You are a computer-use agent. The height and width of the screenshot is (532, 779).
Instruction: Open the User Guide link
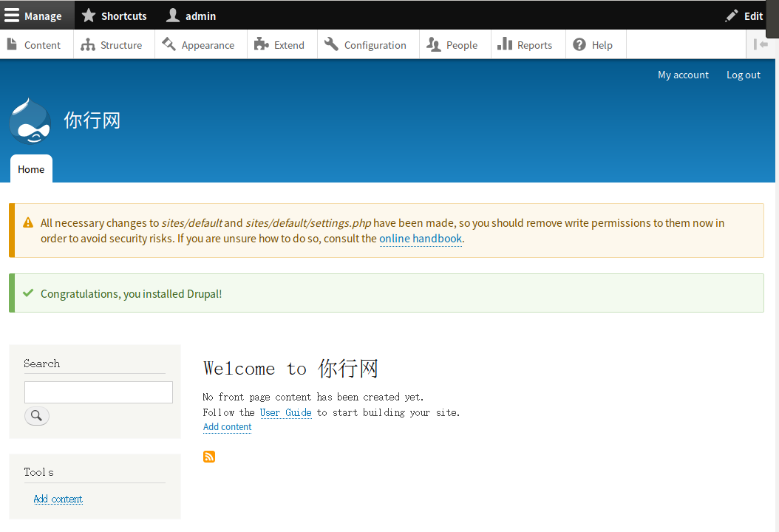(x=286, y=413)
